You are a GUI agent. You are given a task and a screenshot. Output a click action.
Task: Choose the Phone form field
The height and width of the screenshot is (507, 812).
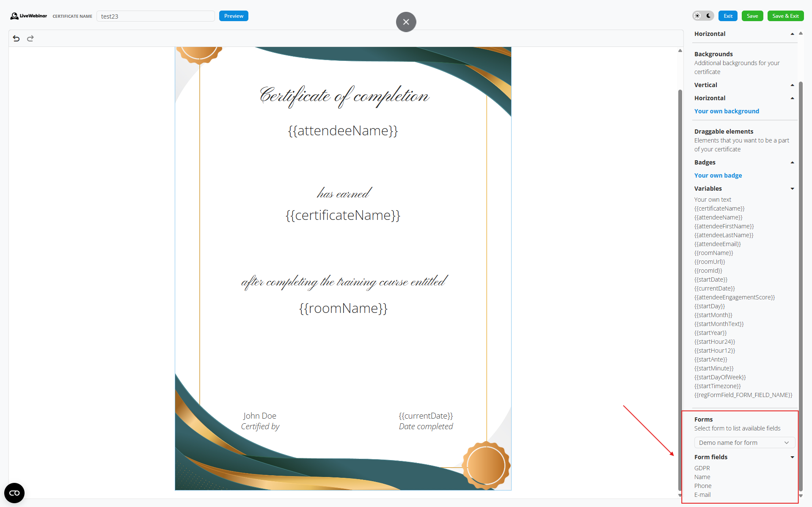point(703,486)
